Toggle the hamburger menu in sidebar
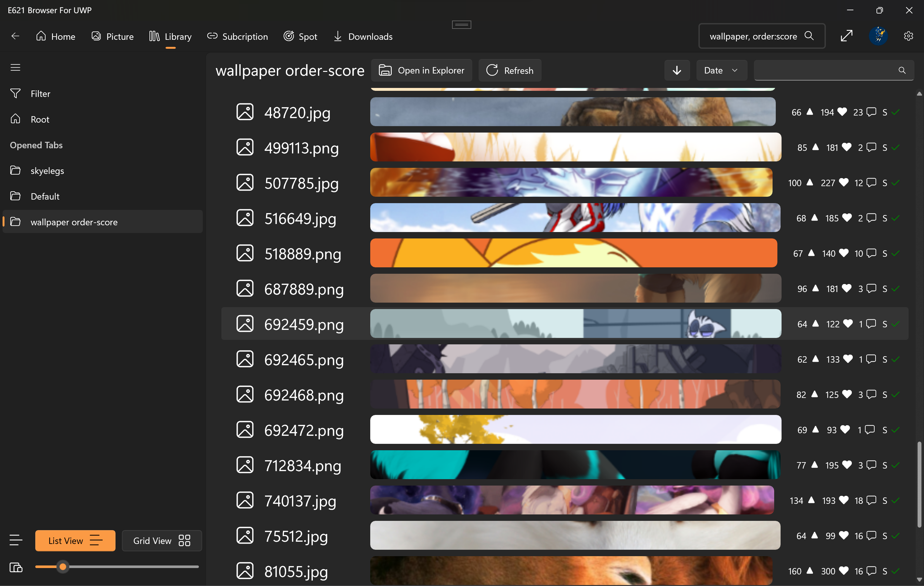 click(x=15, y=67)
